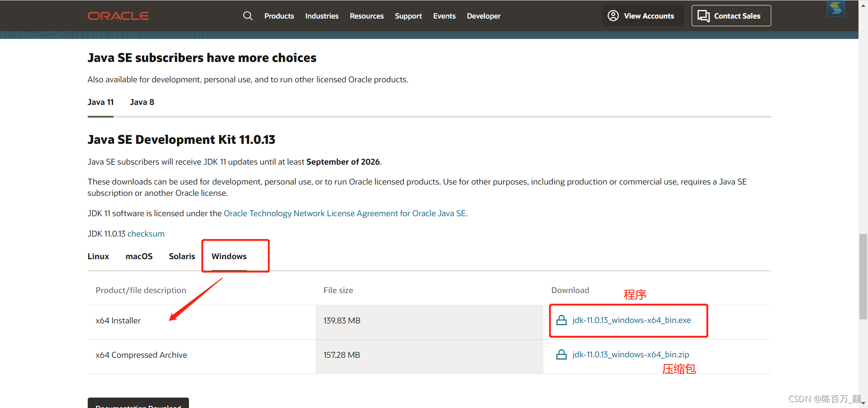Viewport: 868px width, 408px height.
Task: Click the Contact Sales button
Action: (x=731, y=16)
